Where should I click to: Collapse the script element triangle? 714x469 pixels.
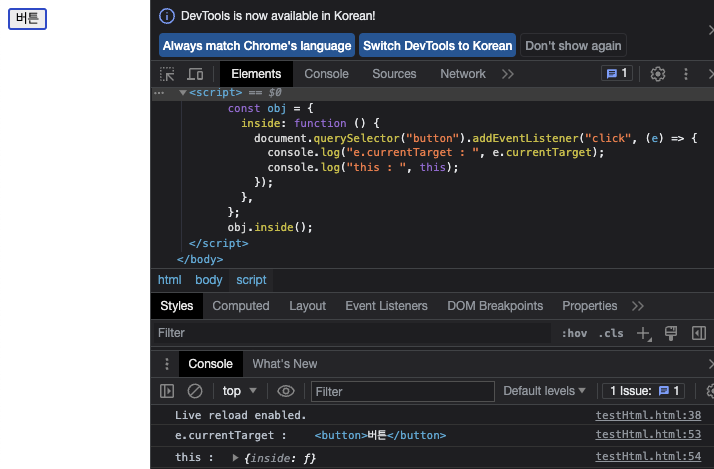coord(183,92)
